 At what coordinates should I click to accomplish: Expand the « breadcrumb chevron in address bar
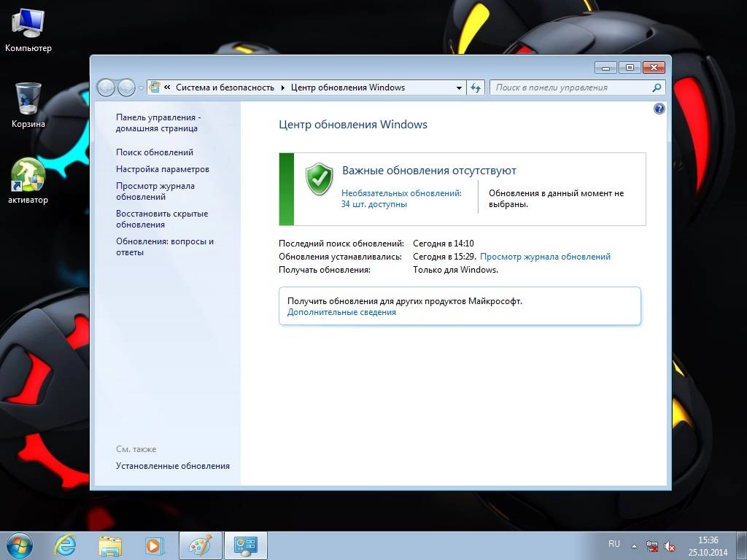coord(167,87)
